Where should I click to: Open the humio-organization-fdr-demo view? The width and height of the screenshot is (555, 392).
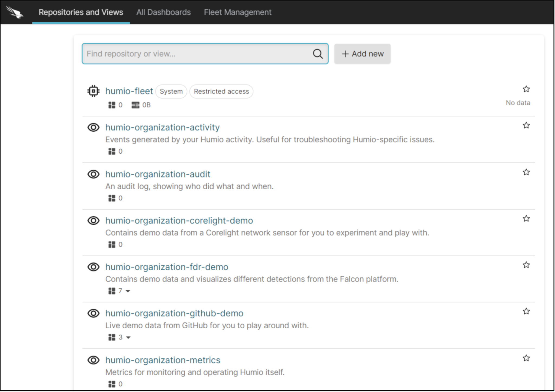167,267
